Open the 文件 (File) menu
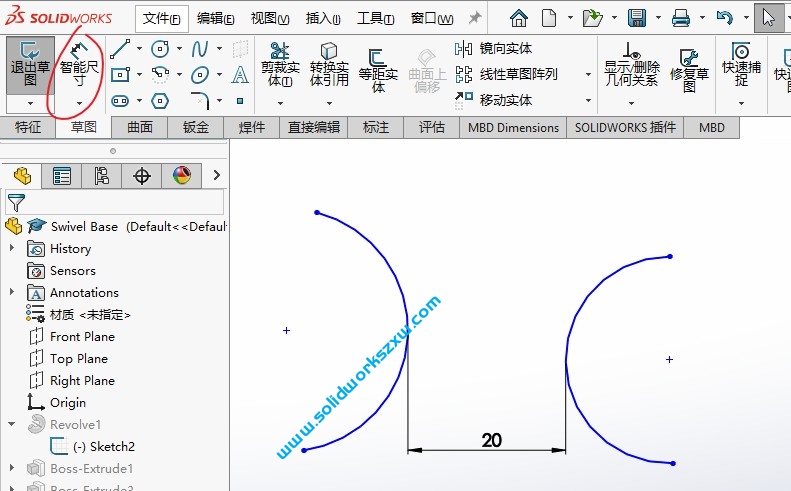 [x=162, y=18]
